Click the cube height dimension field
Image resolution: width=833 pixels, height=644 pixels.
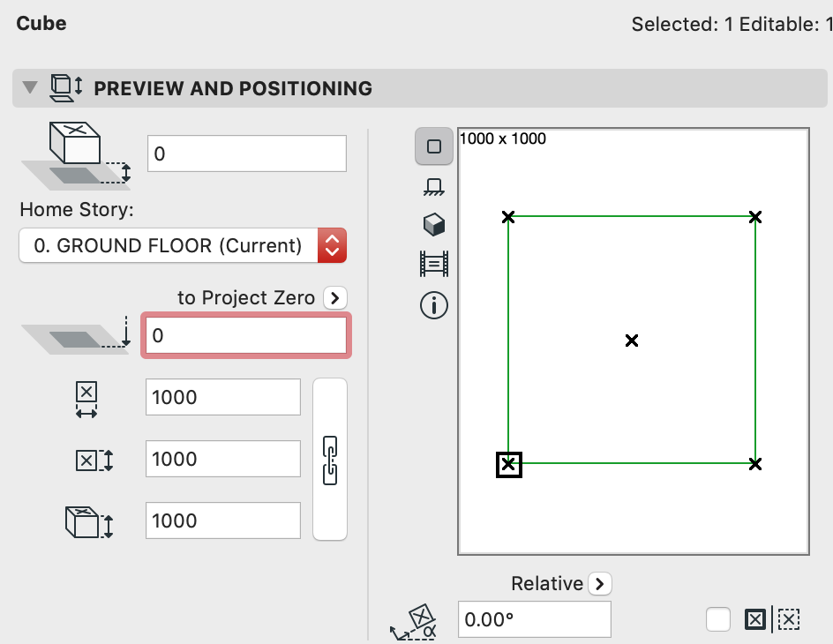pyautogui.click(x=223, y=520)
